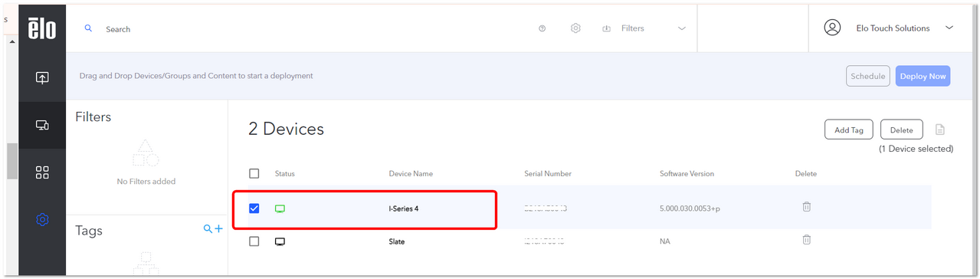Click the No Filters added text
Viewport: 980px width, 279px height.
pyautogui.click(x=146, y=182)
